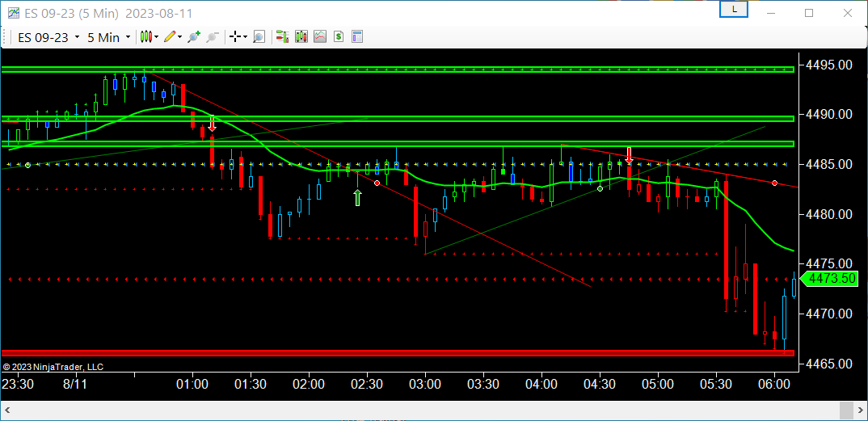Click the 04:30 time axis label
The image size is (868, 421).
(600, 384)
